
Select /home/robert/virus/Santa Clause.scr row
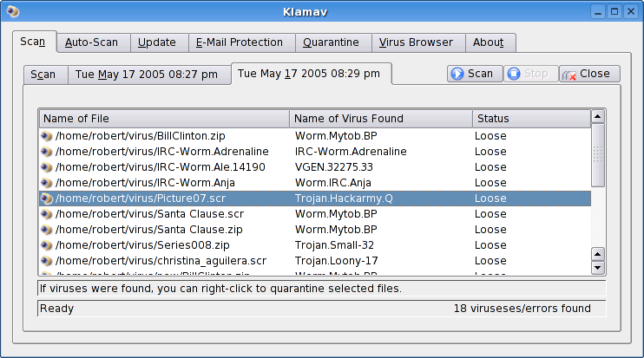[x=315, y=214]
